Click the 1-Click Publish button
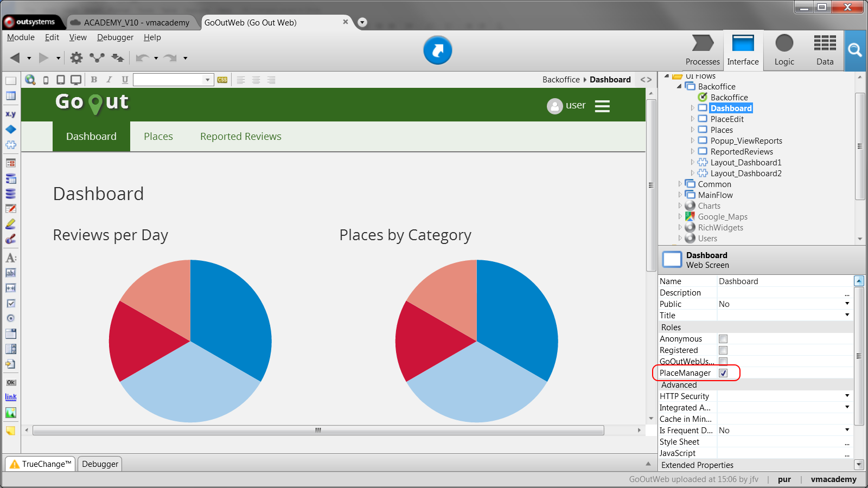 tap(437, 50)
